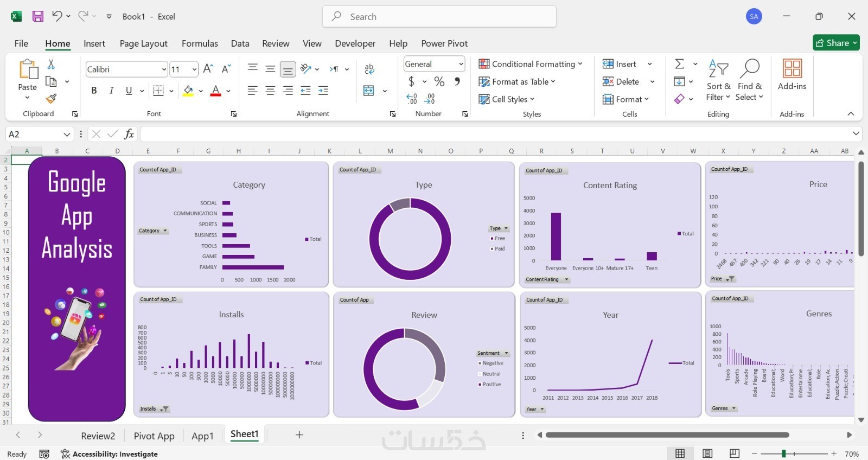This screenshot has width=868, height=460.
Task: Switch to Page Break Preview view
Action: pyautogui.click(x=735, y=453)
